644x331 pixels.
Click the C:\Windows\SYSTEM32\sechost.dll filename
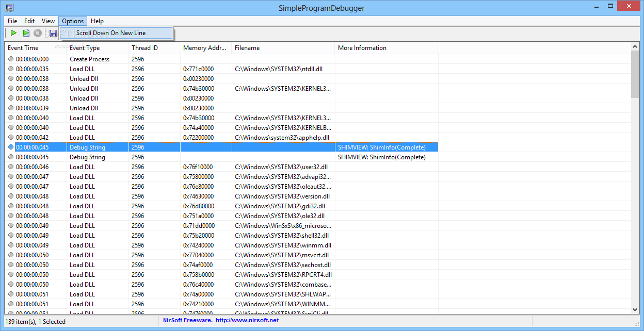tap(283, 265)
